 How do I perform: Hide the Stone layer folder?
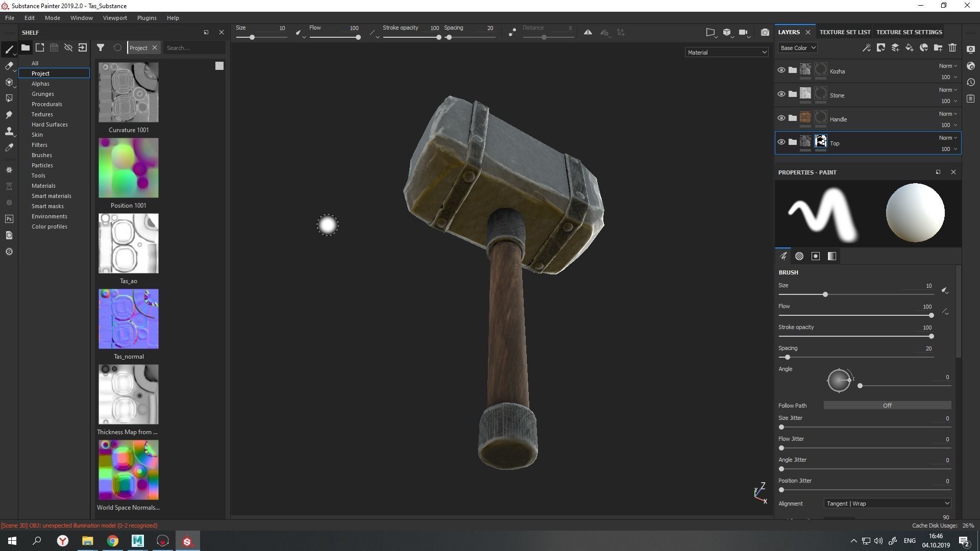point(781,94)
